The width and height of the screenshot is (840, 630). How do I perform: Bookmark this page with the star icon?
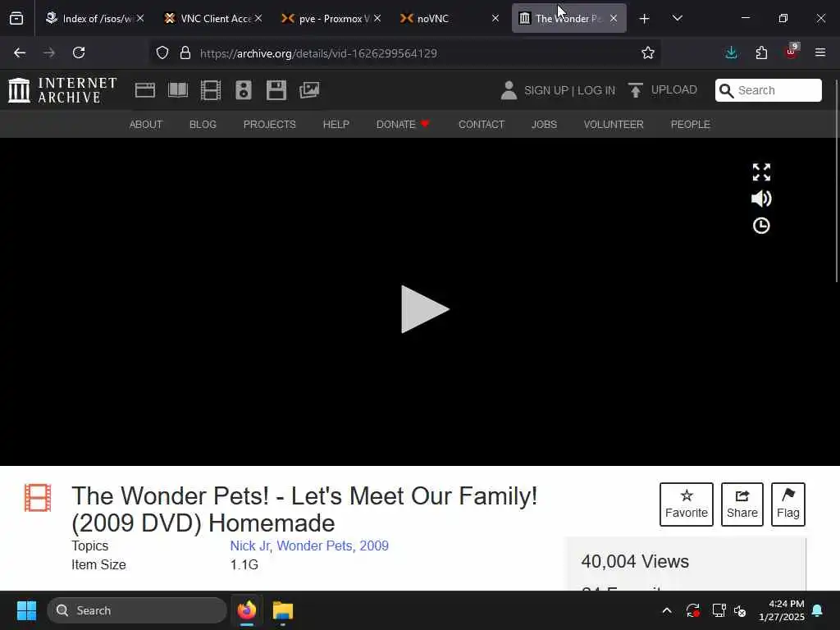tap(648, 53)
